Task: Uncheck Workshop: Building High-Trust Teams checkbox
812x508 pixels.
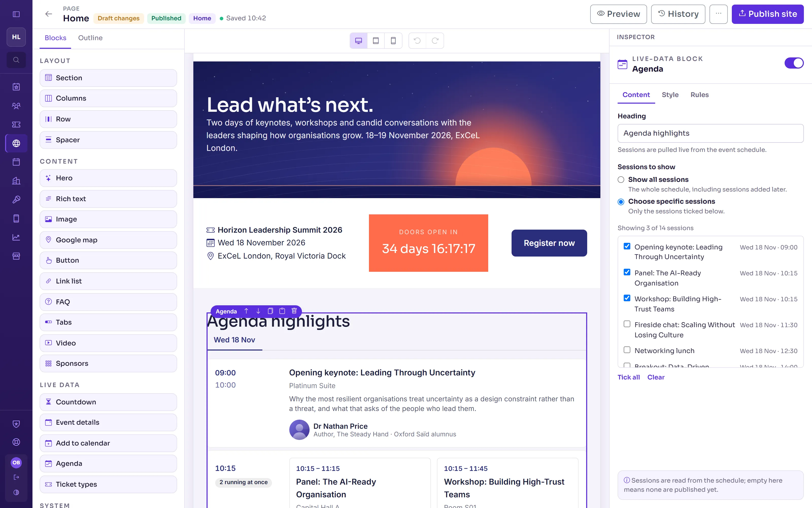Action: tap(627, 298)
